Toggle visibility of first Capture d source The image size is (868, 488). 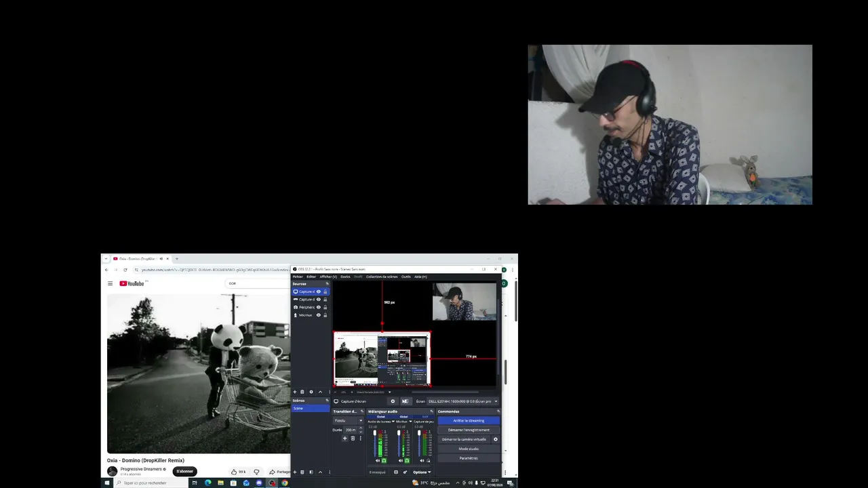[319, 291]
